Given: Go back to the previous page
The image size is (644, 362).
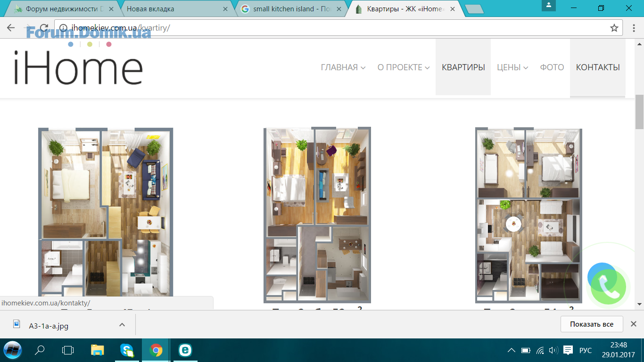Looking at the screenshot, I should point(11,28).
